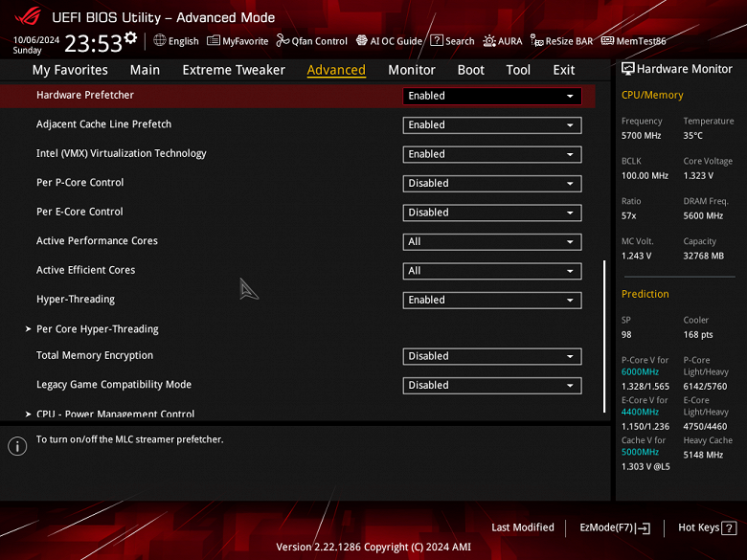Open AURA lighting icon
This screenshot has width=747, height=560.
(488, 41)
